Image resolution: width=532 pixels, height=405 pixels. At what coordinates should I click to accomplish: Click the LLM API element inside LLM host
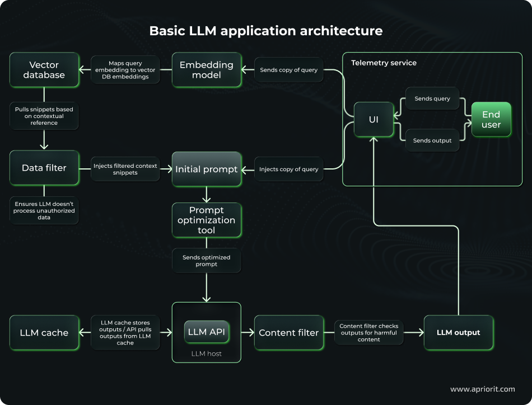click(207, 331)
